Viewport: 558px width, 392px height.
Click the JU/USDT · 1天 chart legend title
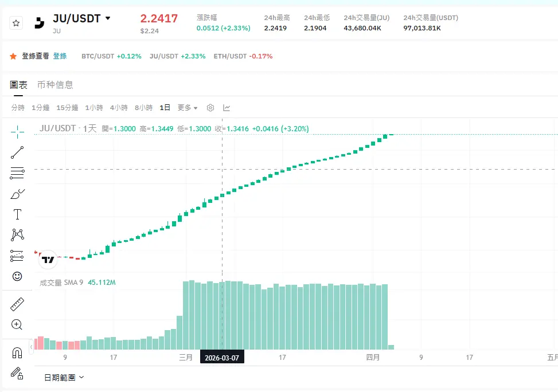tap(68, 128)
